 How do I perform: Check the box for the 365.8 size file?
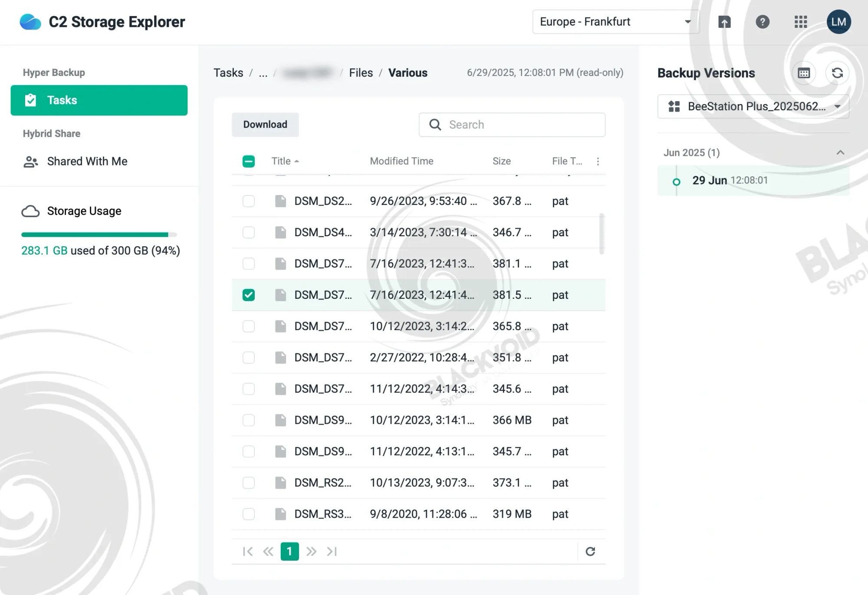249,326
